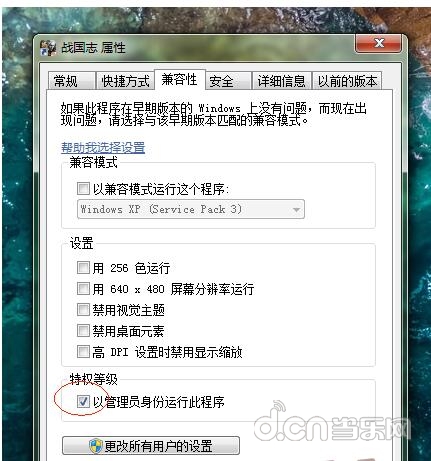Check the 用 256 色运行 option
This screenshot has width=431, height=461.
pyautogui.click(x=83, y=267)
